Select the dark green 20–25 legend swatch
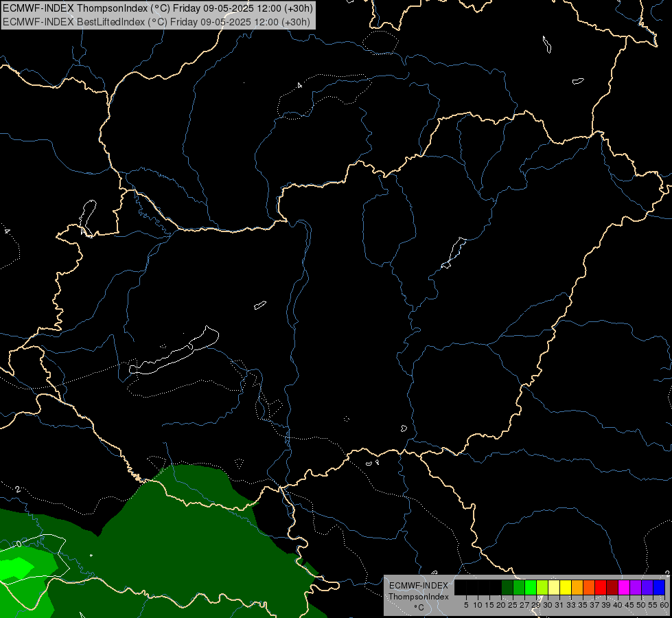 [x=507, y=588]
